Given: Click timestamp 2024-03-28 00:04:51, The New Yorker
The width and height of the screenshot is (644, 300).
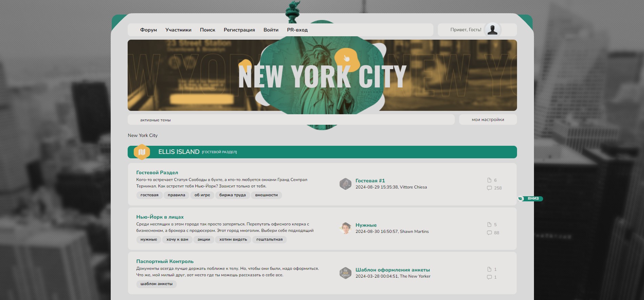Looking at the screenshot, I should pos(393,276).
